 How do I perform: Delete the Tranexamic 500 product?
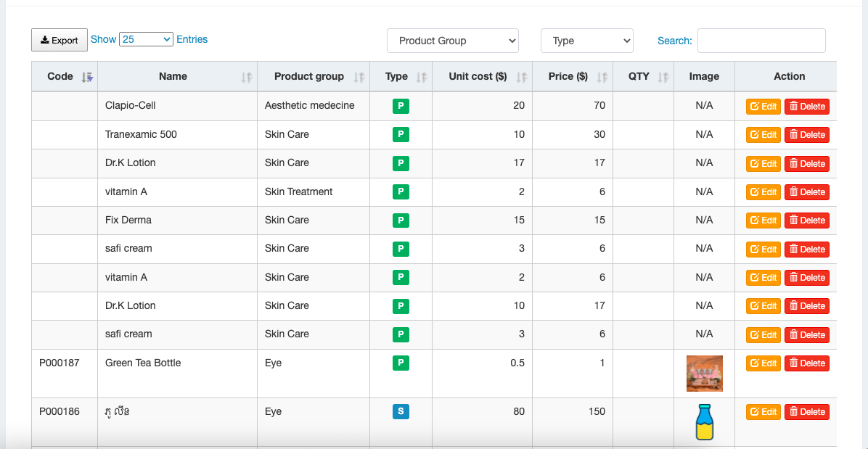click(807, 135)
